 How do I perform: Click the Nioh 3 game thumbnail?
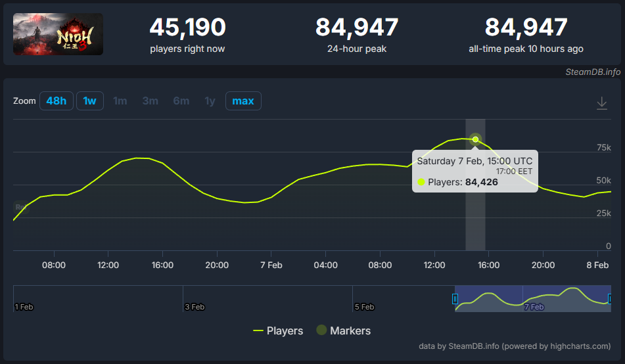58,34
